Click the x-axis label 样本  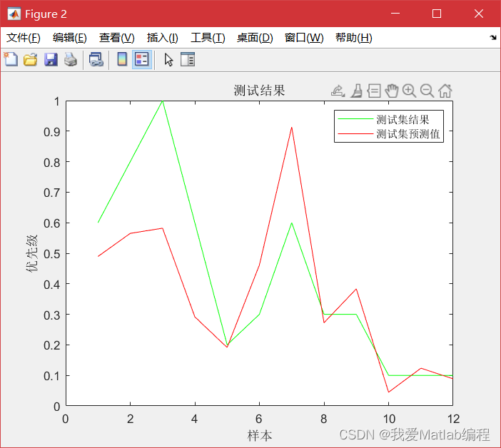click(260, 436)
